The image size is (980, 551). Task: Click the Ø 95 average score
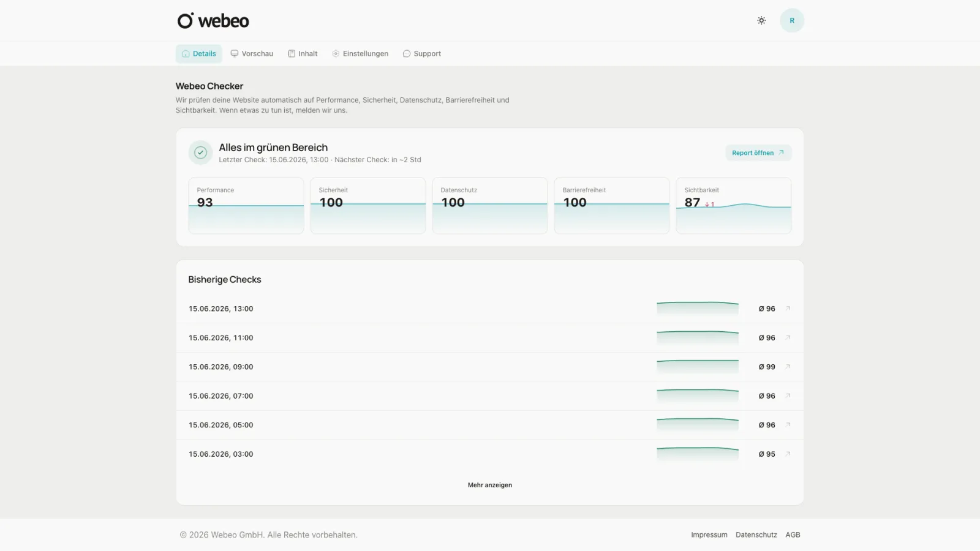(x=767, y=454)
